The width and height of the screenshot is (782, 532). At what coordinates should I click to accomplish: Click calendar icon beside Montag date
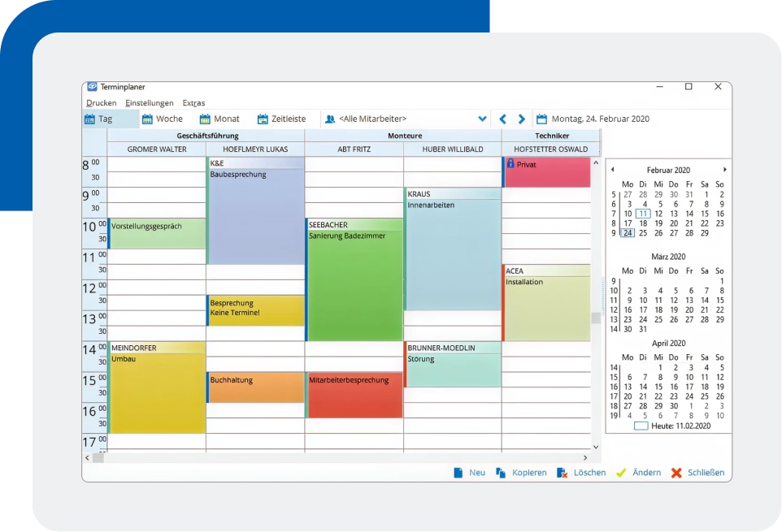tap(542, 119)
